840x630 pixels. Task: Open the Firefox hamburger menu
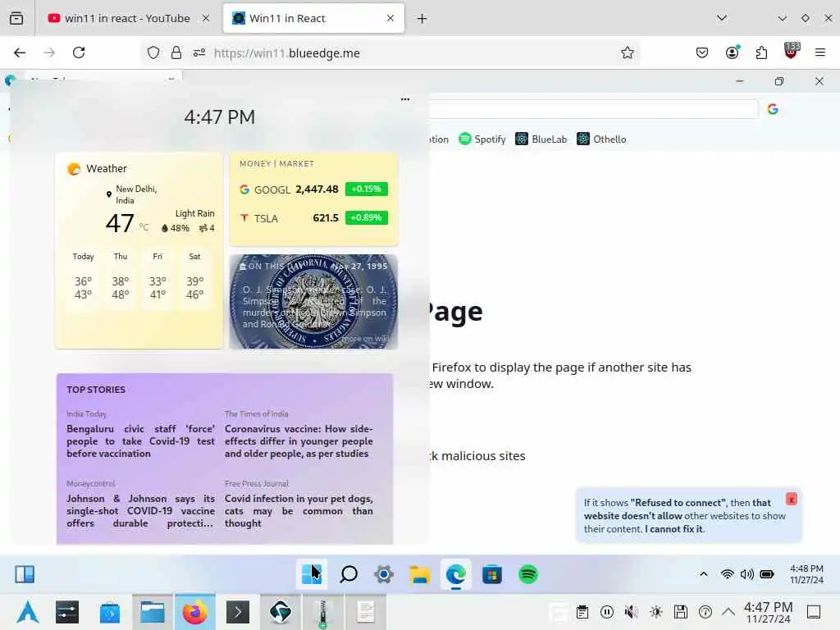[820, 52]
